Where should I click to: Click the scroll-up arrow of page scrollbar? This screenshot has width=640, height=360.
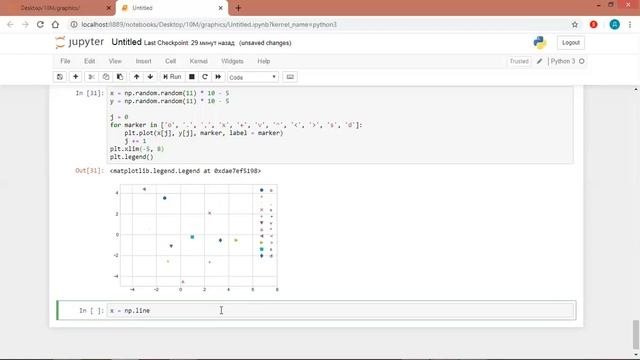pyautogui.click(x=636, y=89)
